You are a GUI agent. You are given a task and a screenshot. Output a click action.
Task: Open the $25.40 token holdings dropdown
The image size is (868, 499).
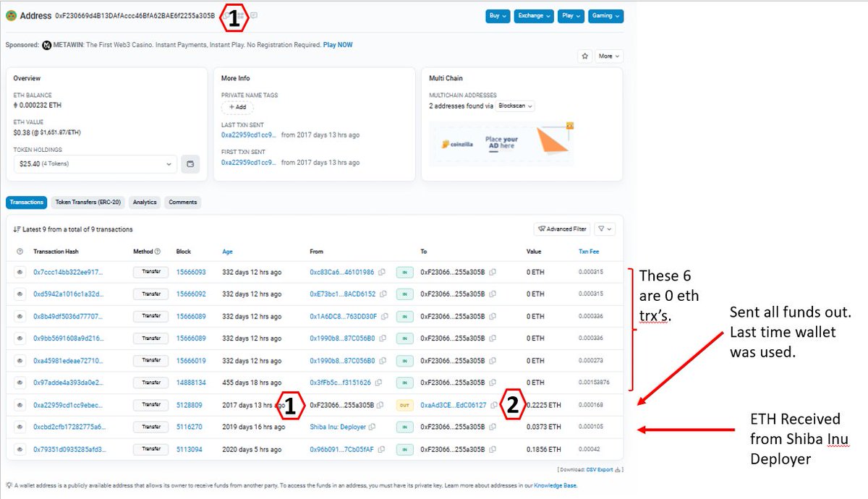[x=95, y=164]
